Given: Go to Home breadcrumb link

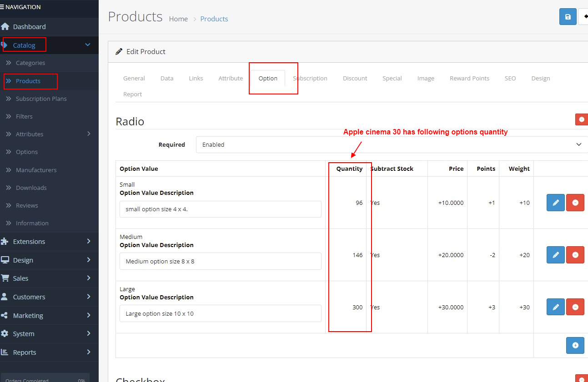Looking at the screenshot, I should (178, 19).
